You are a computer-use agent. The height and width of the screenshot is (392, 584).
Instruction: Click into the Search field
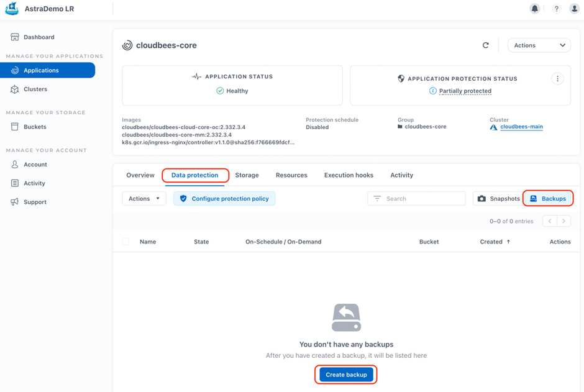point(416,198)
